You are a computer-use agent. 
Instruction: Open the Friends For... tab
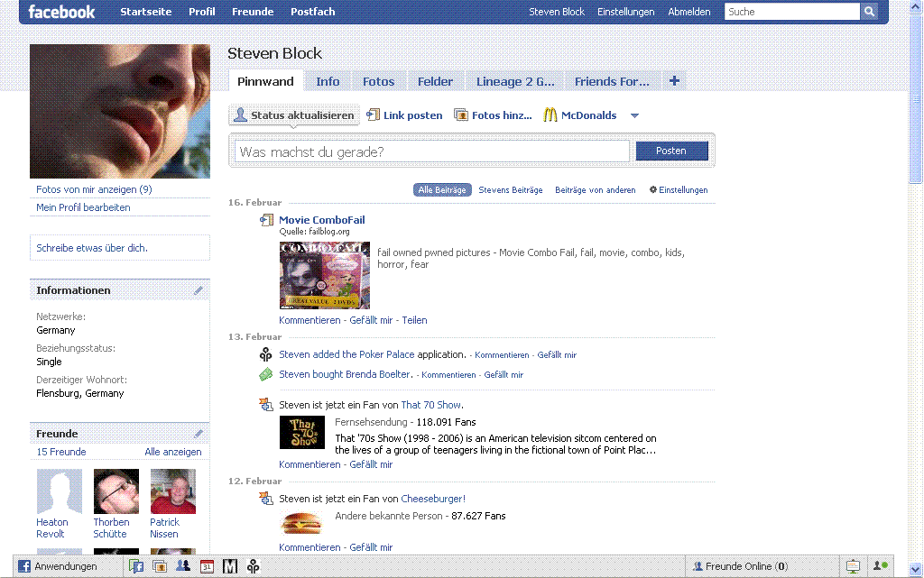(613, 81)
